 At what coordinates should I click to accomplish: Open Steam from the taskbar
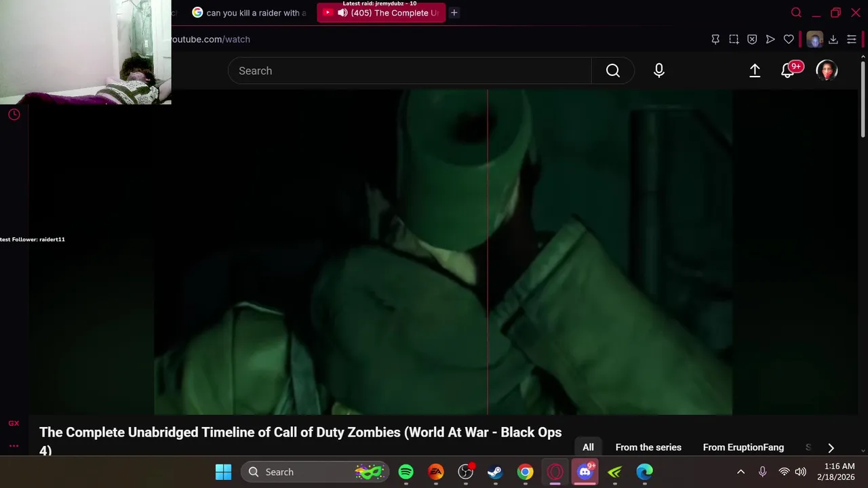pyautogui.click(x=496, y=472)
